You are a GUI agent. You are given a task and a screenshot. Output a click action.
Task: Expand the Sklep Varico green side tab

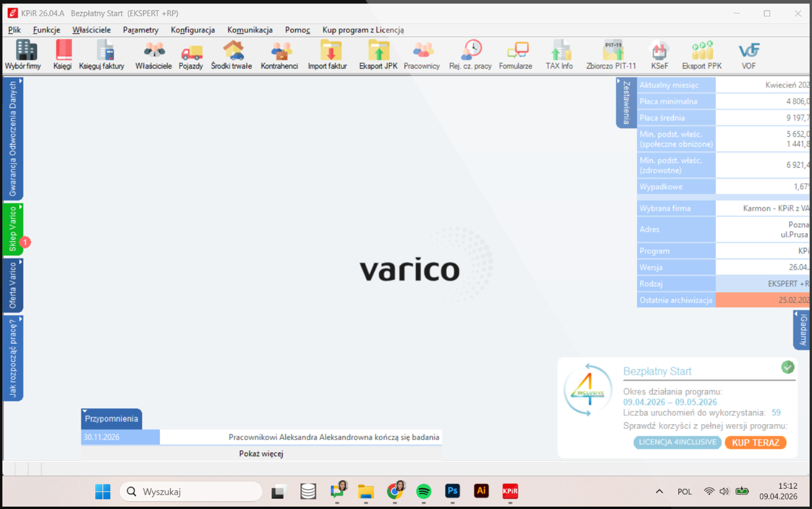pyautogui.click(x=13, y=230)
